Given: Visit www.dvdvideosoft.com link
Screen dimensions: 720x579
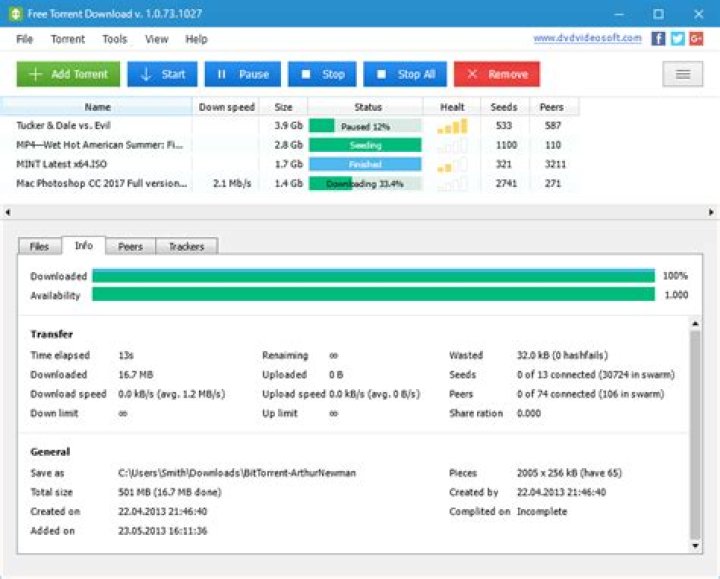Looking at the screenshot, I should click(x=587, y=38).
